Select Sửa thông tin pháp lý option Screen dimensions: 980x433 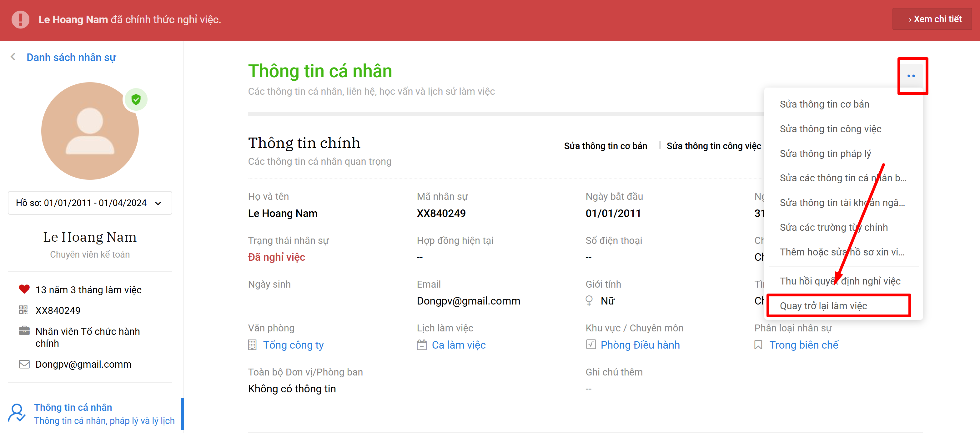[825, 153]
